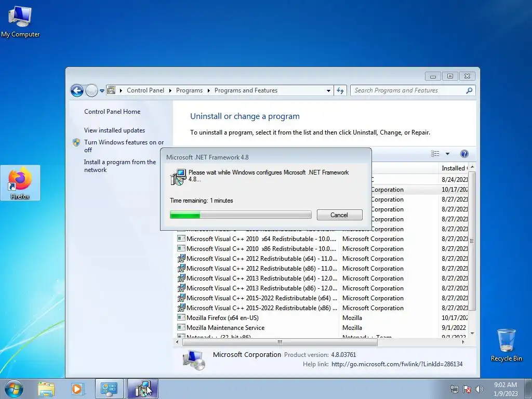Open the view options dropdown arrow
The height and width of the screenshot is (399, 532).
point(447,154)
